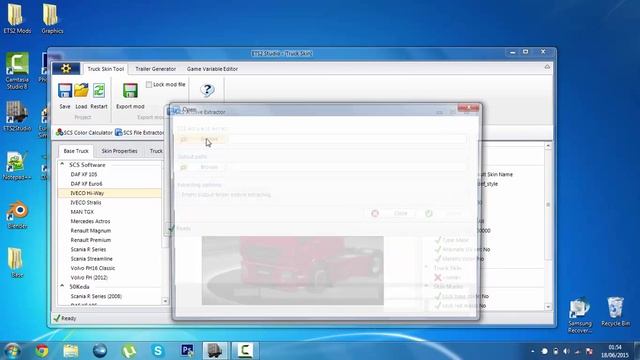Screen dimensions: 640x360
Task: Select the Skin Properties tab
Action: click(119, 151)
